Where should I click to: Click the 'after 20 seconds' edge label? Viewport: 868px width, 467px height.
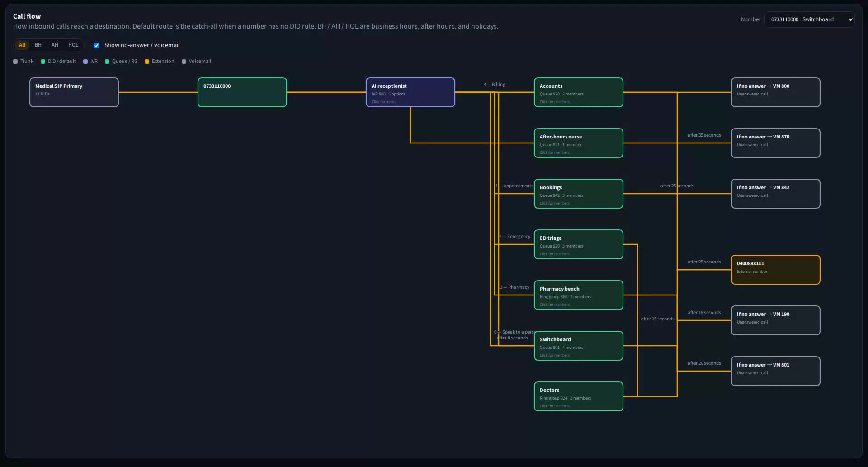(704, 363)
